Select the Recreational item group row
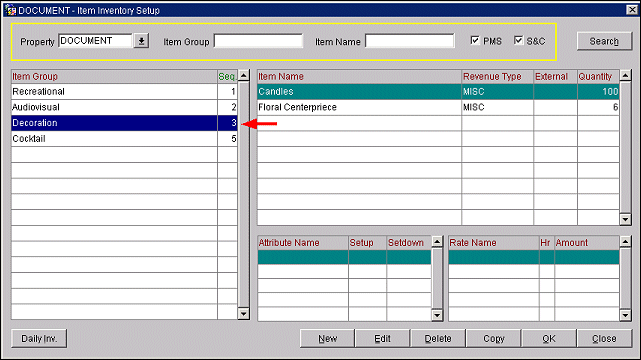 point(124,92)
